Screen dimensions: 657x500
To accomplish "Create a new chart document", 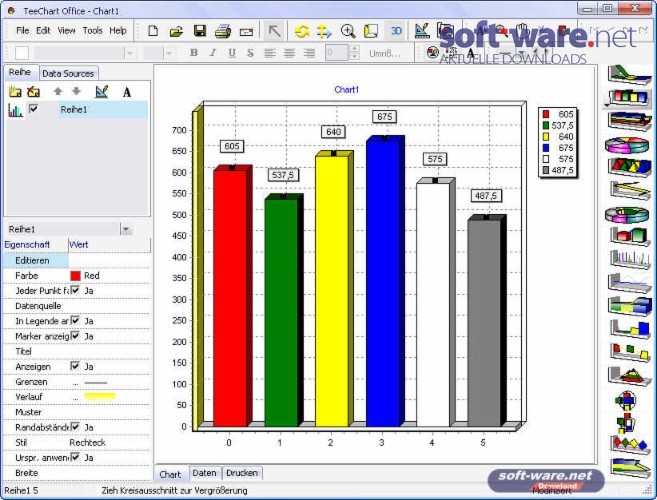I will 153,31.
